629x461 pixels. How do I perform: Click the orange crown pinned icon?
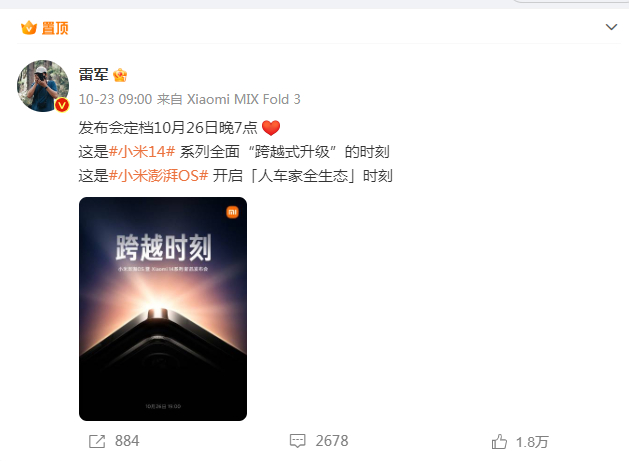pyautogui.click(x=29, y=28)
